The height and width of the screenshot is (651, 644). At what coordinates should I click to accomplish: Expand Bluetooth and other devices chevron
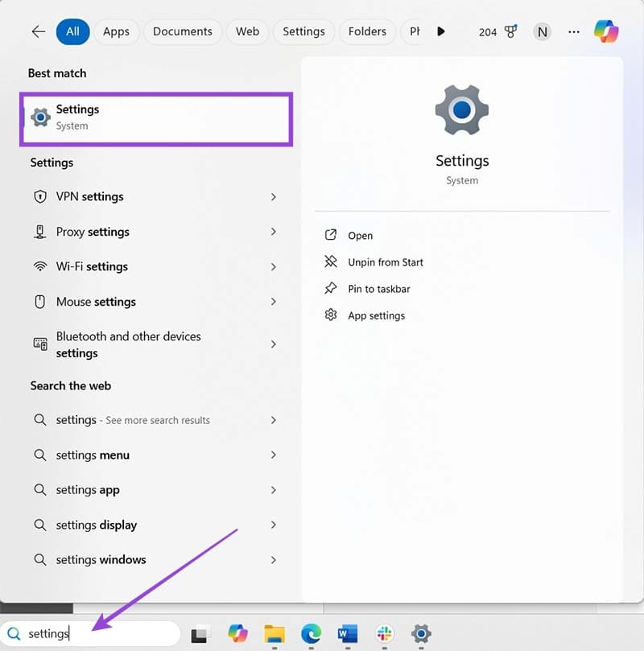point(273,344)
